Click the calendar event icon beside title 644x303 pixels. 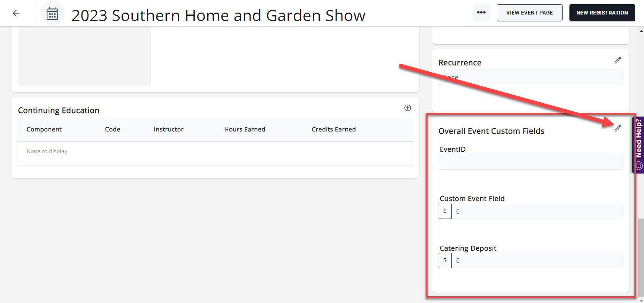tap(52, 14)
